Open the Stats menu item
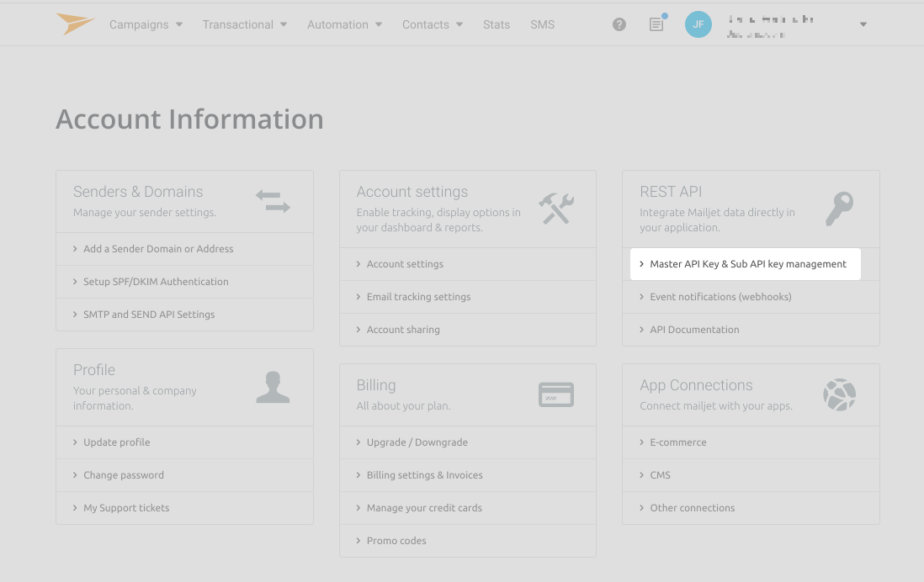 (497, 24)
